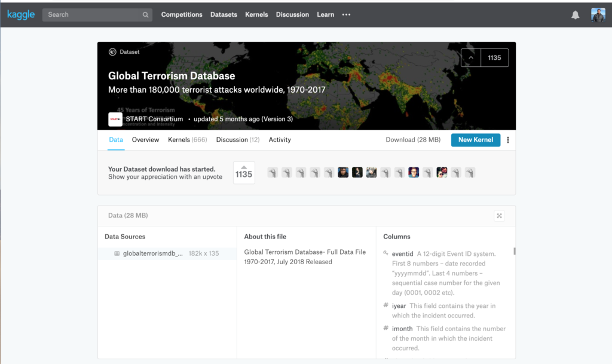This screenshot has width=612, height=364.
Task: Click the key icon next to eventid
Action: pos(385,253)
